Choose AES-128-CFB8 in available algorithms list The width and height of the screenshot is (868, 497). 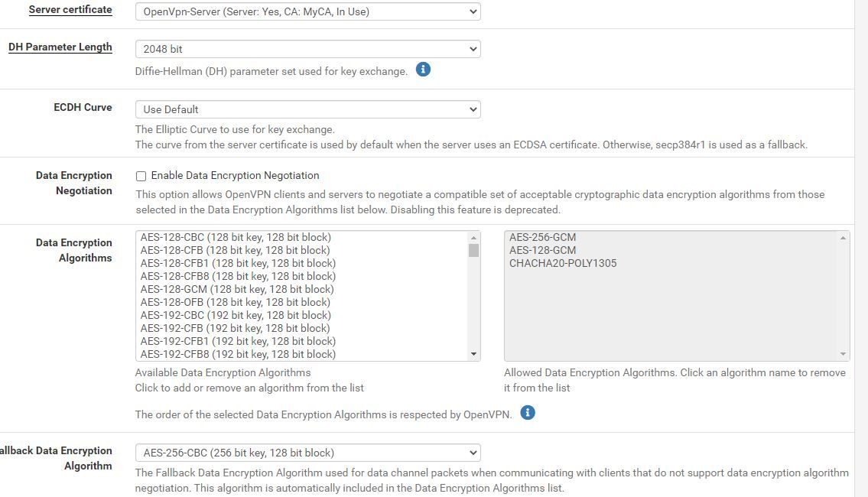click(x=238, y=276)
